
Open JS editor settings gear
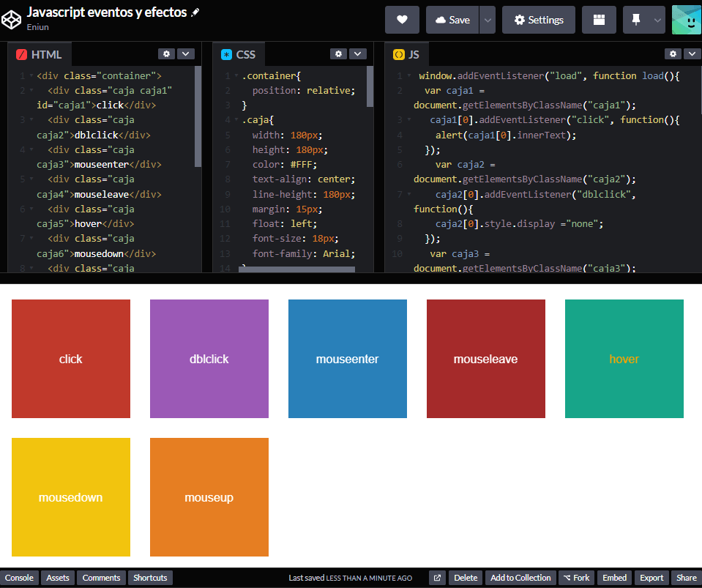tap(673, 53)
